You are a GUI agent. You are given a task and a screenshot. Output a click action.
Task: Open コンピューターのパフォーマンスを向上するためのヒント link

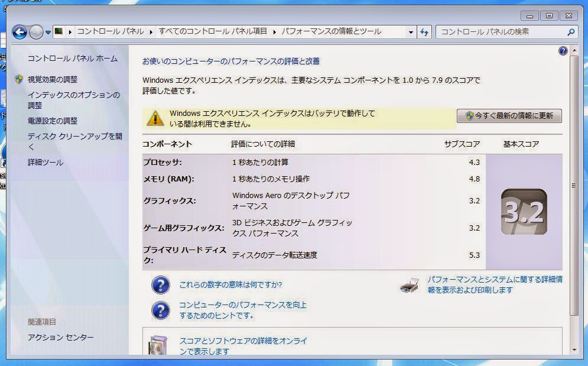coord(243,310)
